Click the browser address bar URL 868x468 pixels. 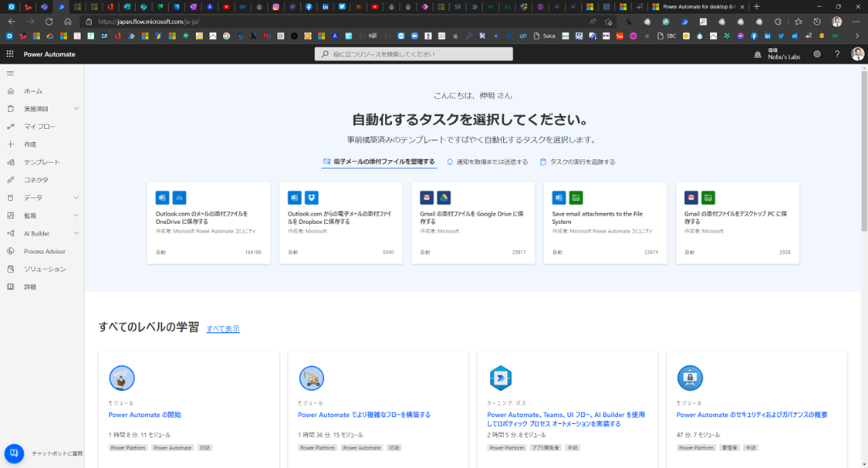pos(148,22)
